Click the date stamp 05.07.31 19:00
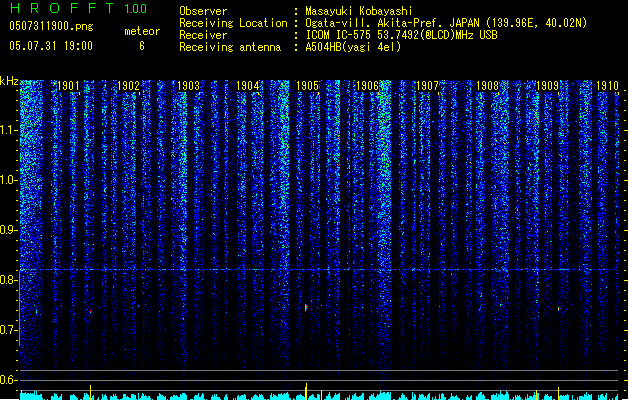 tap(51, 46)
